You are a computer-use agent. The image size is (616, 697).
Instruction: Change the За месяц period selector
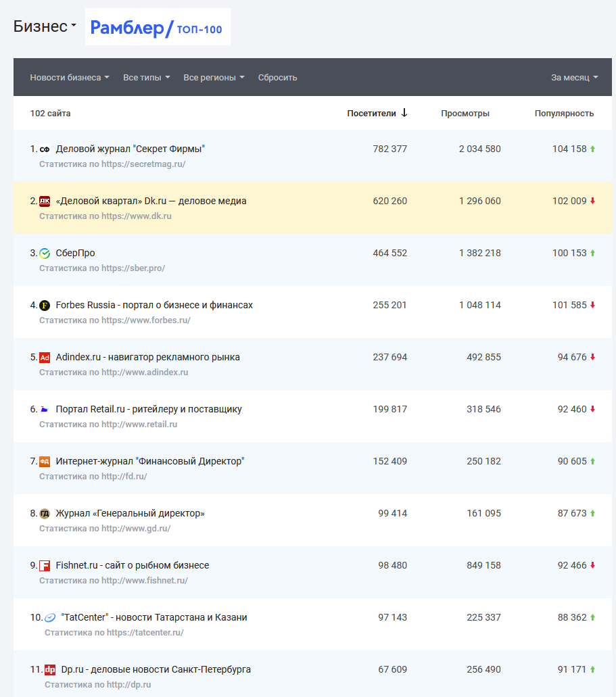pyautogui.click(x=574, y=78)
